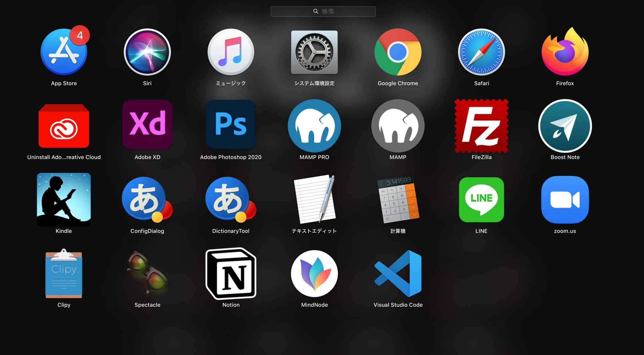
Task: Open Spectacle glasses icon
Action: tap(147, 272)
